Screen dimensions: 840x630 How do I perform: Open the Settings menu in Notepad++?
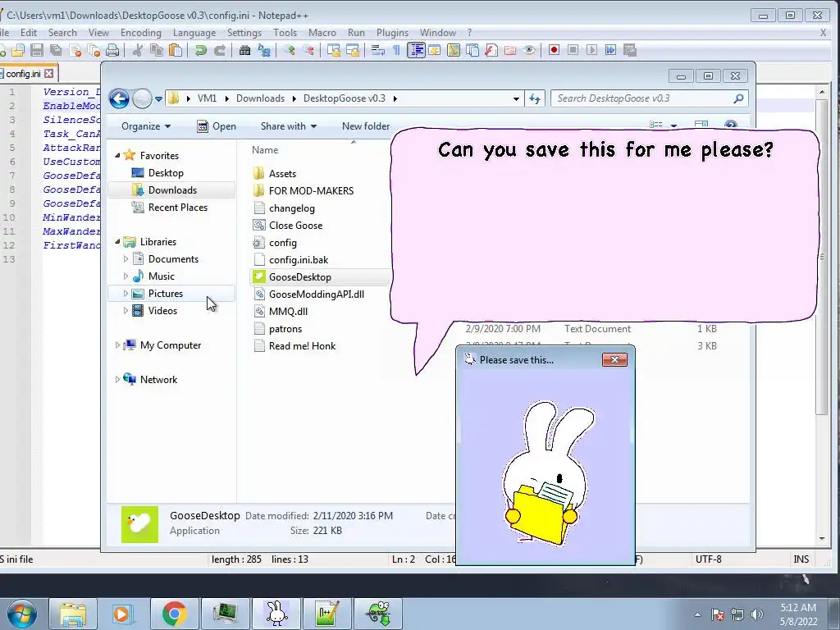click(x=244, y=33)
